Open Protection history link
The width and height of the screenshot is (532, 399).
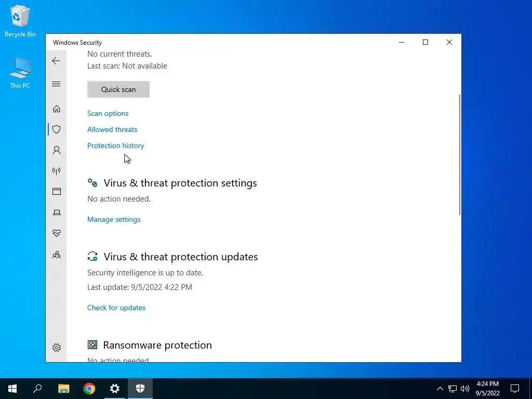click(116, 145)
